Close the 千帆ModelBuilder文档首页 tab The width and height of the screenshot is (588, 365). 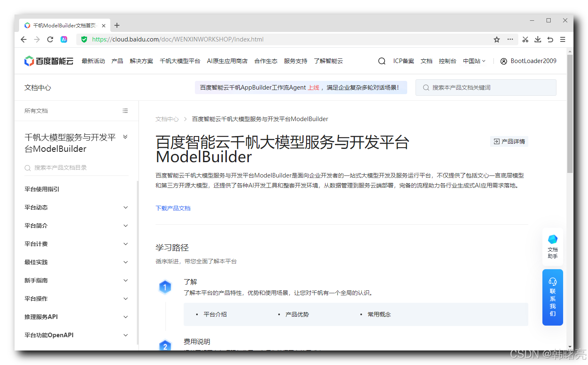(x=104, y=25)
